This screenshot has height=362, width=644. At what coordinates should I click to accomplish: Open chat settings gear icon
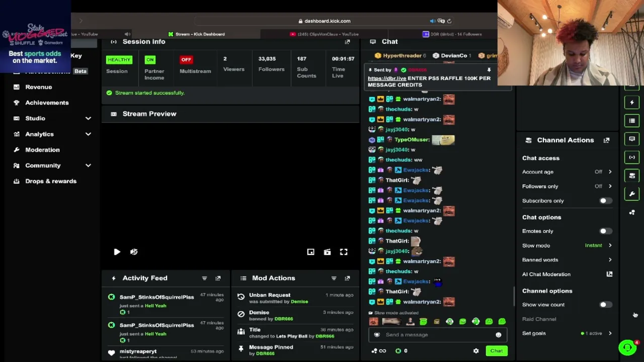pos(476,351)
